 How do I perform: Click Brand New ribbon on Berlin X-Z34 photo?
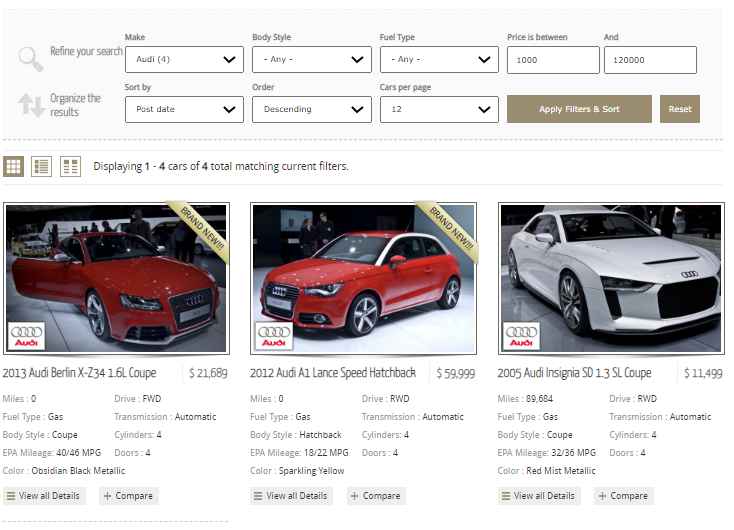[x=200, y=230]
